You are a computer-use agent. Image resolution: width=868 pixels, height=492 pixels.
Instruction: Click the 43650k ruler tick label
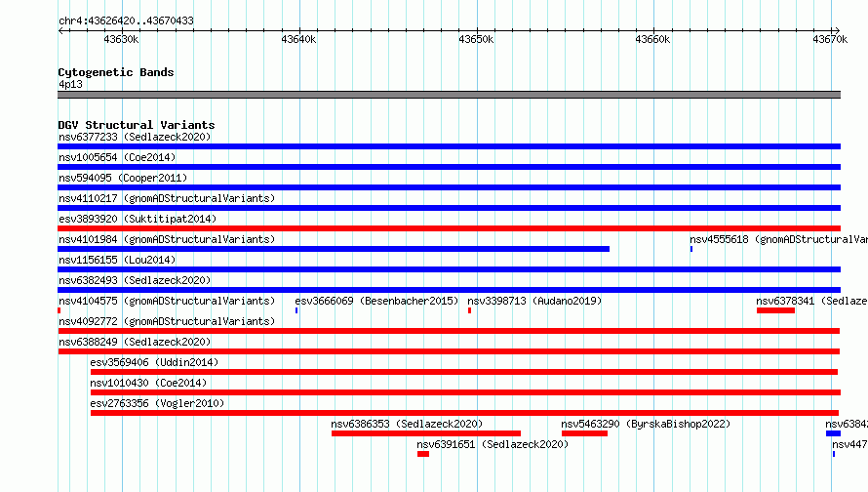(x=476, y=39)
